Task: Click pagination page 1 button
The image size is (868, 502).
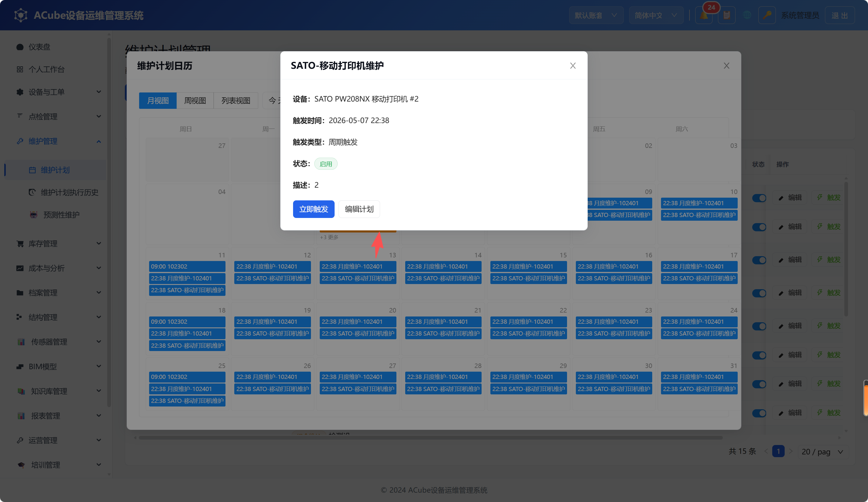Action: [x=778, y=451]
